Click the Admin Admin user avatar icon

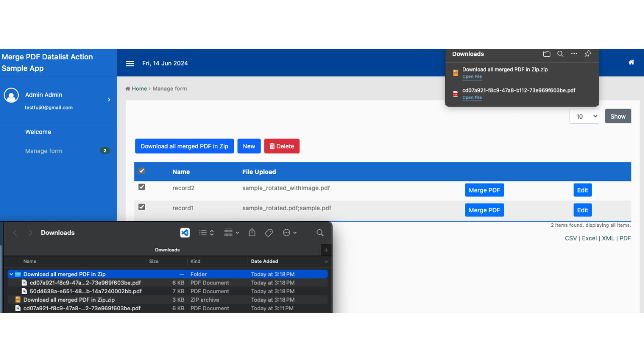(x=11, y=95)
